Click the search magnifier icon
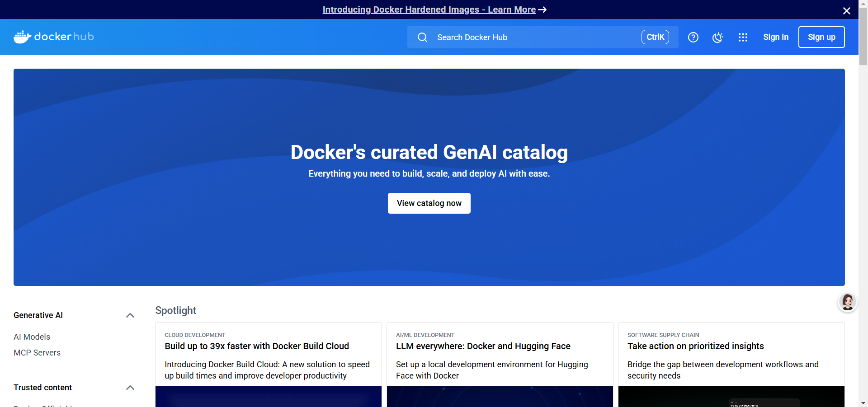 422,37
